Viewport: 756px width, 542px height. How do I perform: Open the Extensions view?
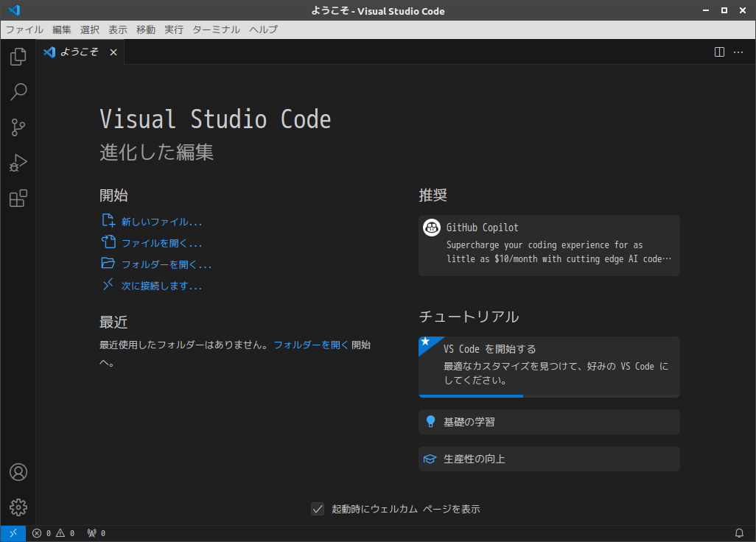(x=18, y=198)
